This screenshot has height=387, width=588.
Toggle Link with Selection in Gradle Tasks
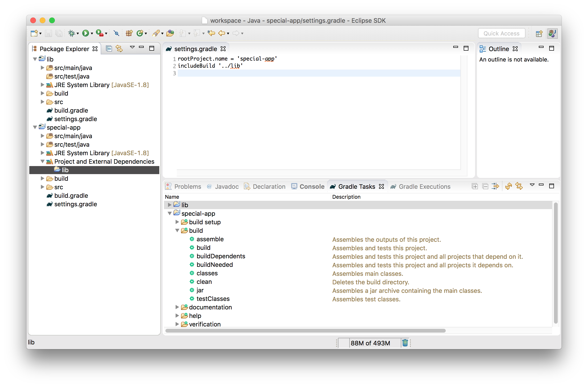click(x=519, y=186)
